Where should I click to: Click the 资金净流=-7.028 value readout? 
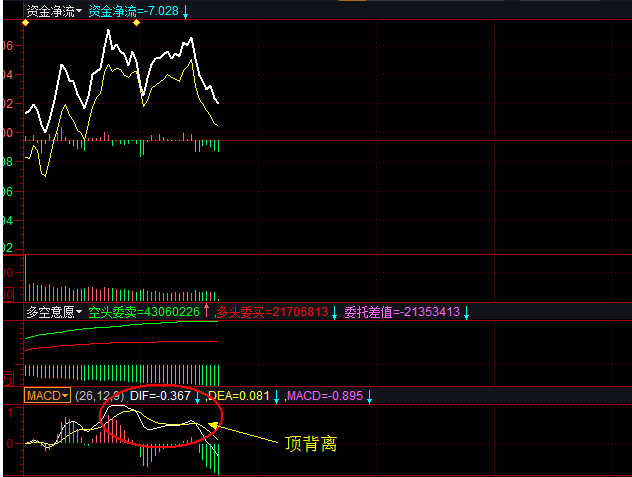click(133, 11)
